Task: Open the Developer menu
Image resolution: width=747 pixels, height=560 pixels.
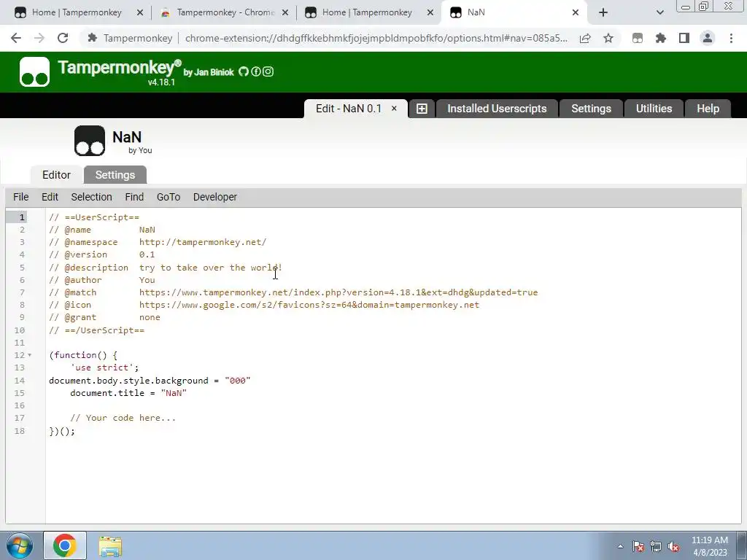Action: 215,197
